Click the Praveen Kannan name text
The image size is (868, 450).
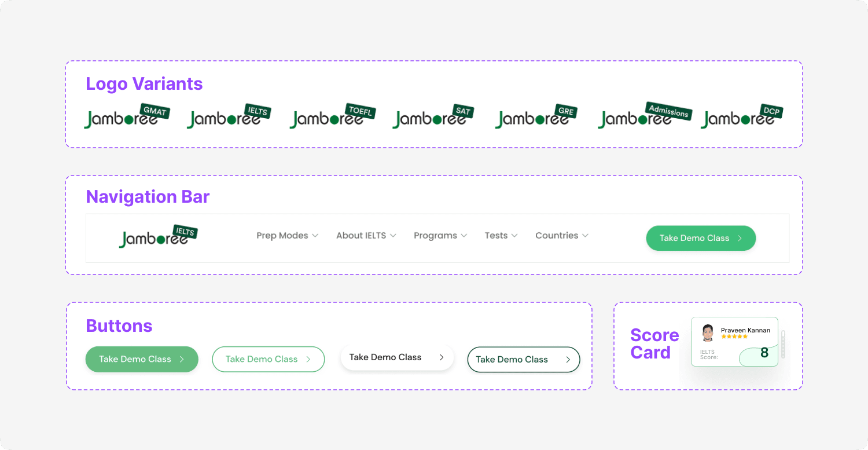coord(746,330)
